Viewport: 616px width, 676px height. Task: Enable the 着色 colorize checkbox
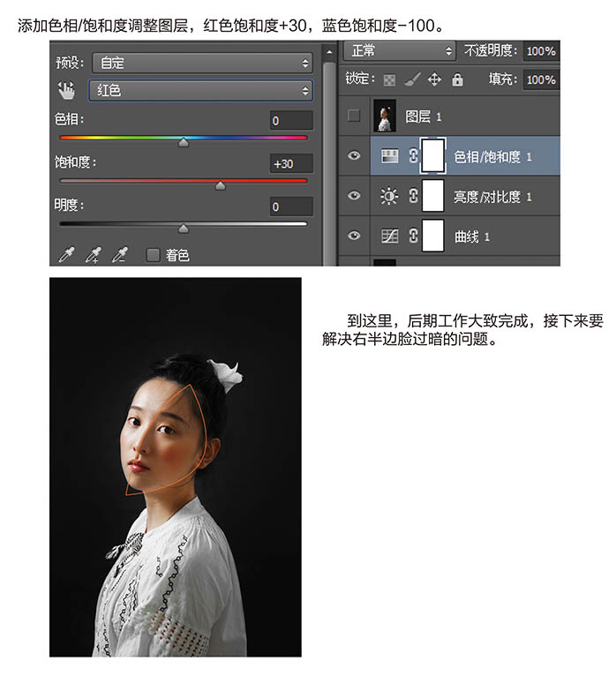[x=153, y=255]
